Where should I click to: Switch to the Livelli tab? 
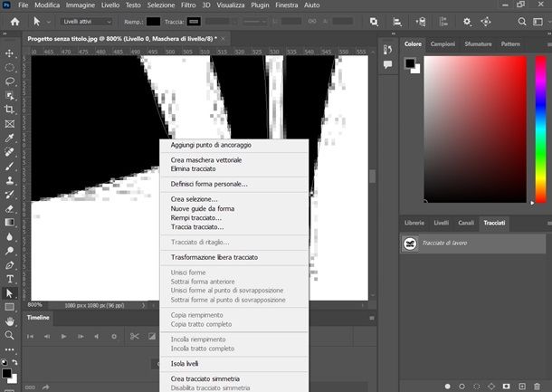[x=441, y=223]
